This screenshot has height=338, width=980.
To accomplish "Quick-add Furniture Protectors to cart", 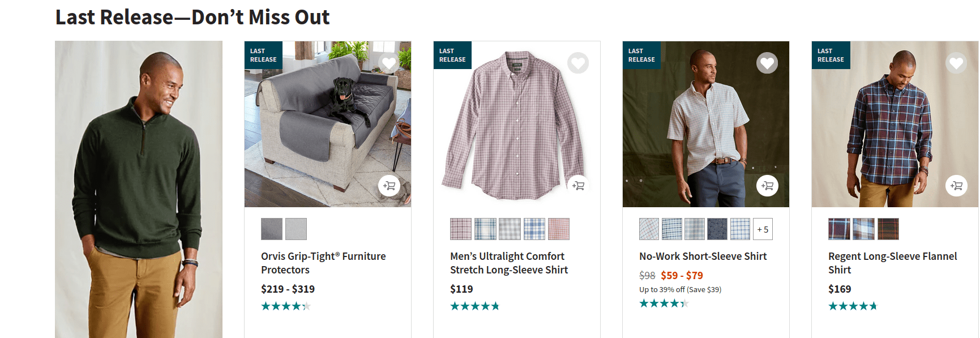I will (389, 186).
